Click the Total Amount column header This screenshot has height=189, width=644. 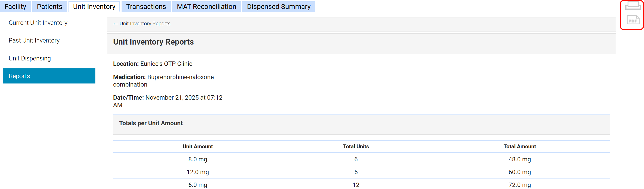(x=520, y=146)
